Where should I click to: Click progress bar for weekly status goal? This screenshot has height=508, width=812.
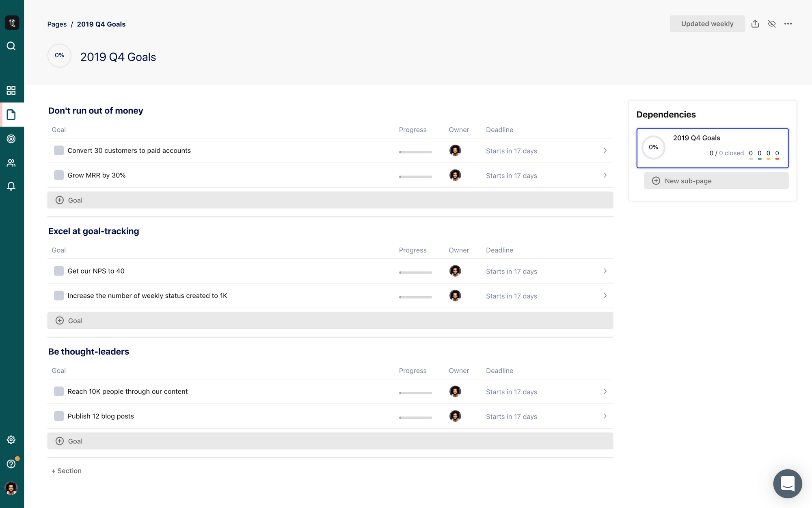coord(415,297)
